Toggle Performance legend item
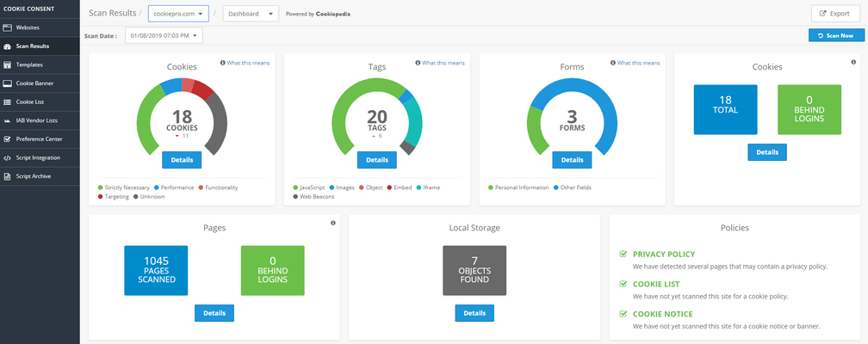This screenshot has width=868, height=344. [x=174, y=187]
